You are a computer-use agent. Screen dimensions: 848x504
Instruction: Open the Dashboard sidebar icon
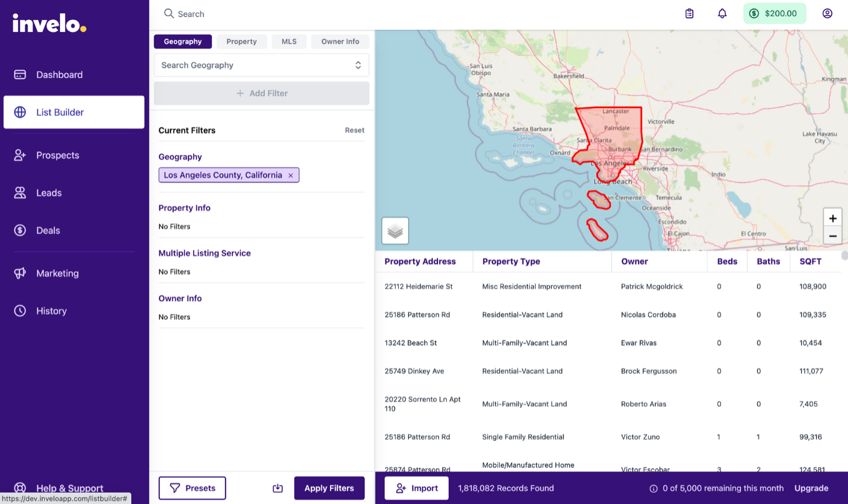[x=20, y=74]
